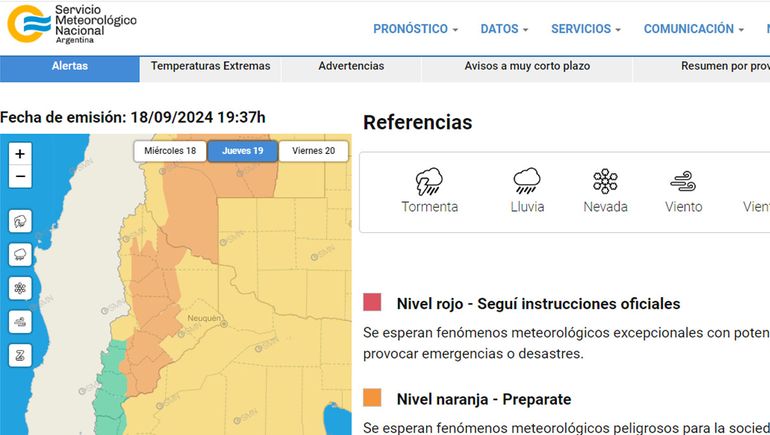This screenshot has height=435, width=770.
Task: Select Zonda wind filter button on map
Action: [x=20, y=356]
